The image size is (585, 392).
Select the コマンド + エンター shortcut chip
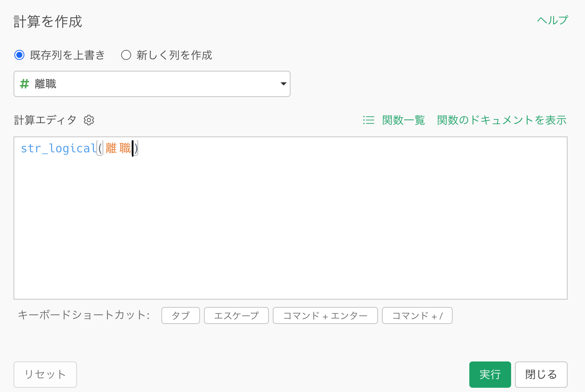(x=325, y=315)
